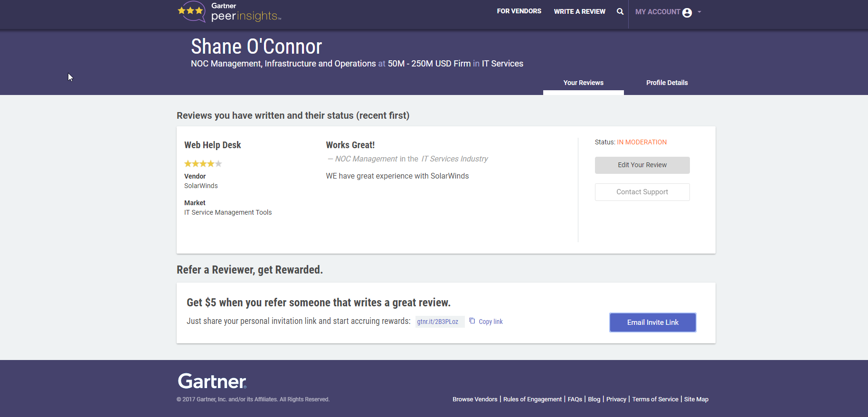This screenshot has height=417, width=868.
Task: Expand the My Account dropdown arrow
Action: (x=699, y=12)
